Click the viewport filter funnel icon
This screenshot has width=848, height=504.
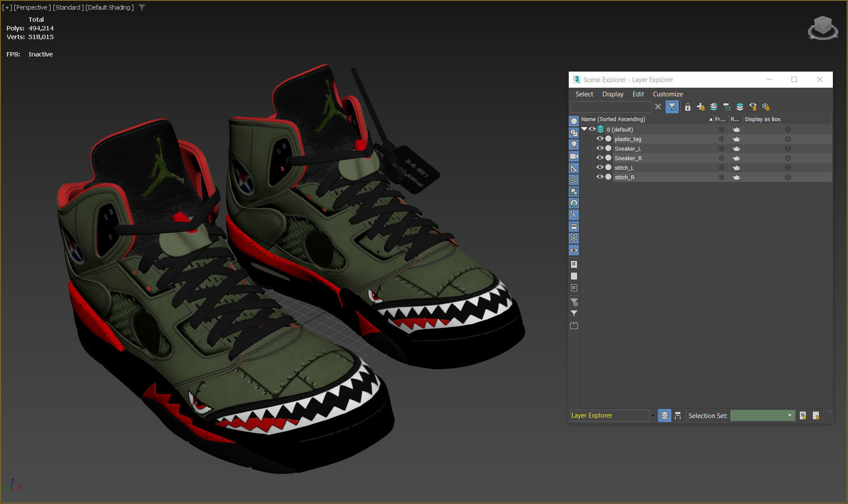tap(142, 7)
